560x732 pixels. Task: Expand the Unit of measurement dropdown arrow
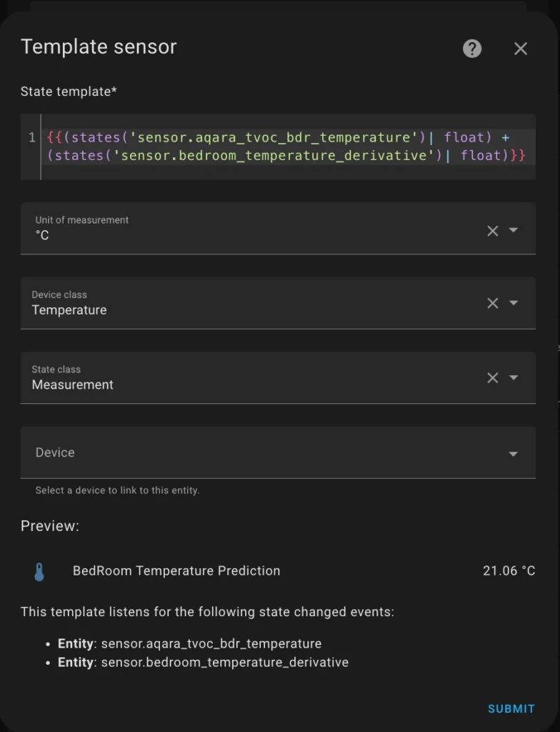514,230
